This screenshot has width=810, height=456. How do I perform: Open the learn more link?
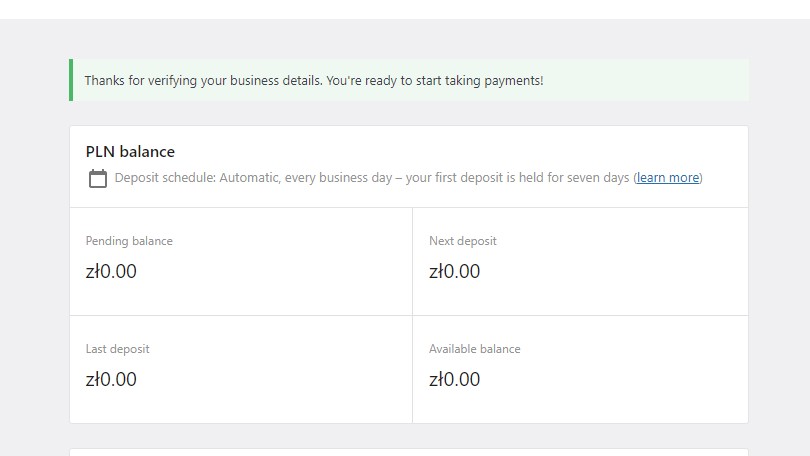tap(667, 178)
